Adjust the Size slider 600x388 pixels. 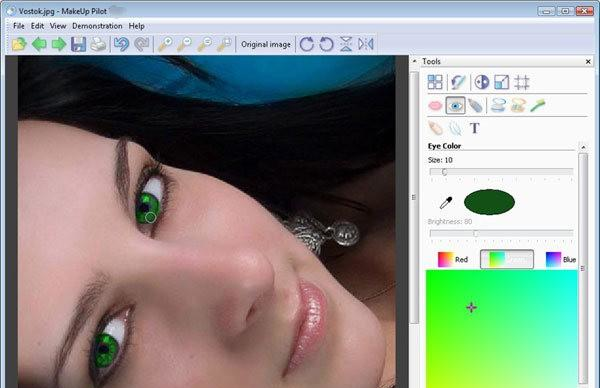(501, 172)
